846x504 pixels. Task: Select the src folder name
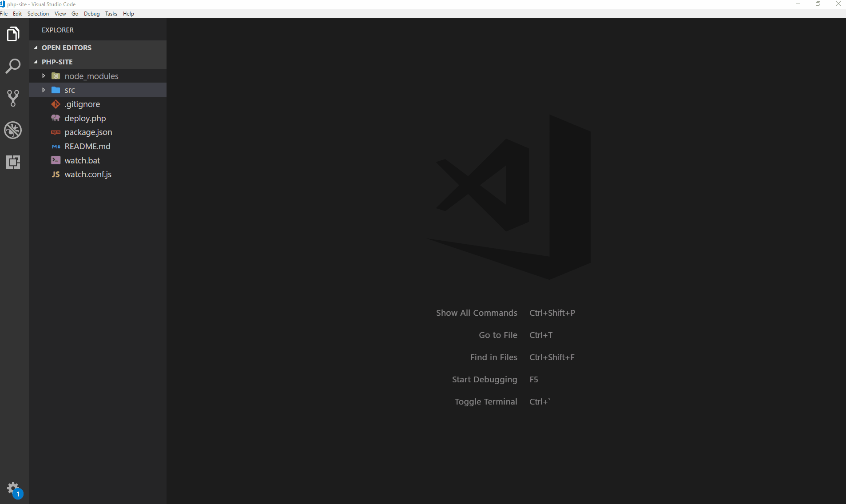click(70, 90)
